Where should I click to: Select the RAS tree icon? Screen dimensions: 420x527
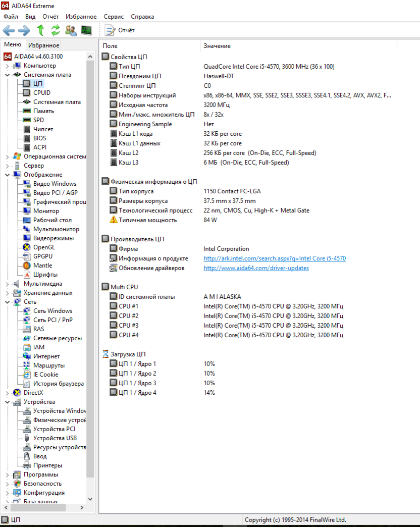coord(27,329)
